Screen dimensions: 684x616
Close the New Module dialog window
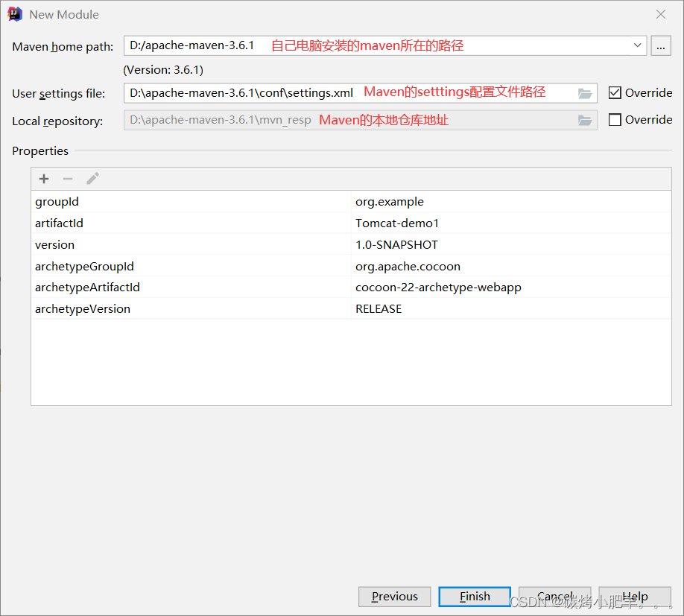pos(661,14)
